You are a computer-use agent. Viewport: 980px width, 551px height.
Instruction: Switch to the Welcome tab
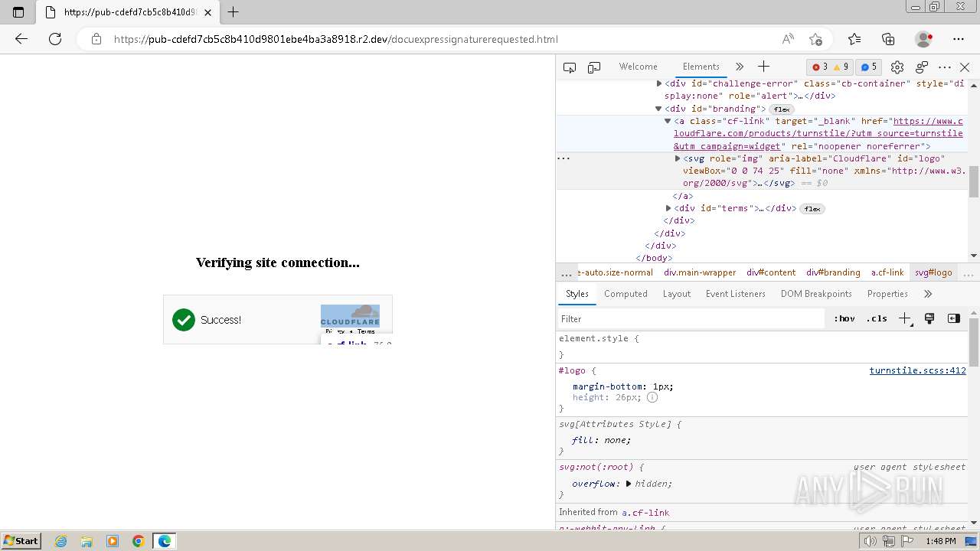(639, 67)
